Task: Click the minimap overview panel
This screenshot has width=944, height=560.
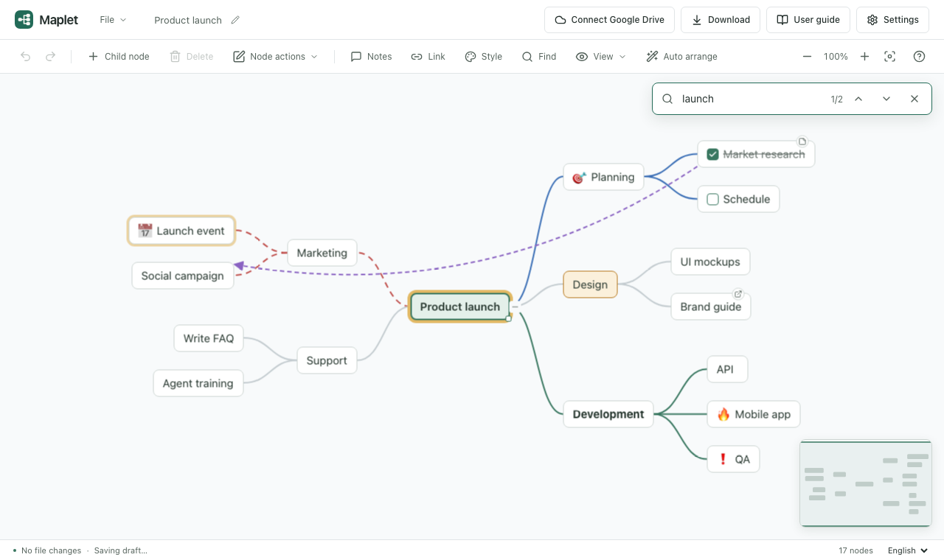Action: click(866, 483)
